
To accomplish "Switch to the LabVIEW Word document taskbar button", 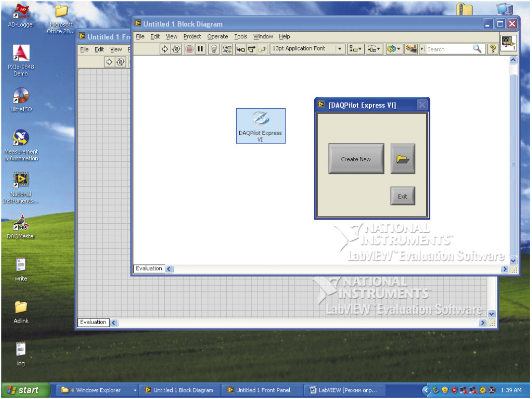I will point(344,391).
